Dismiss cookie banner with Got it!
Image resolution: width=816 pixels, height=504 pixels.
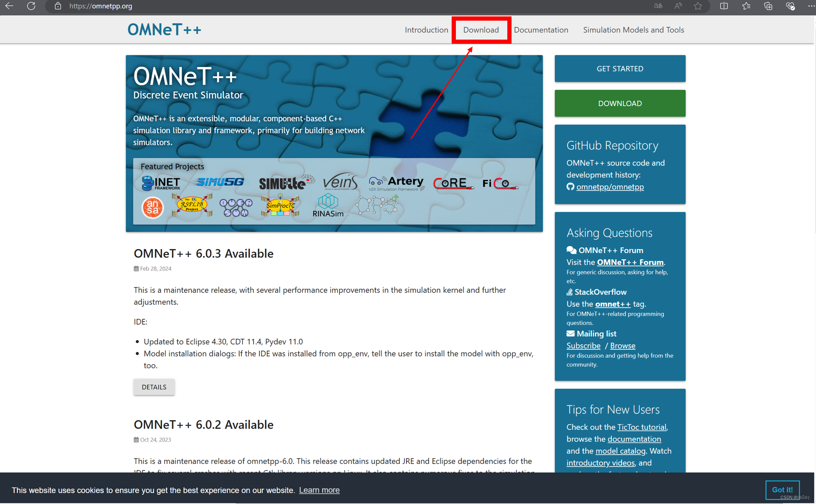782,490
